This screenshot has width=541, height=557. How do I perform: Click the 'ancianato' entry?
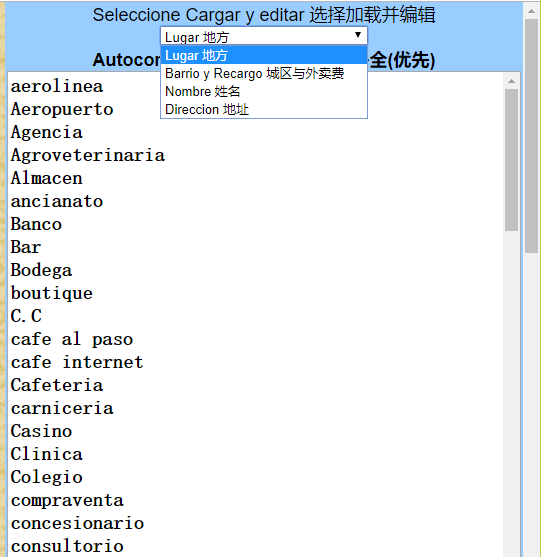tap(57, 201)
